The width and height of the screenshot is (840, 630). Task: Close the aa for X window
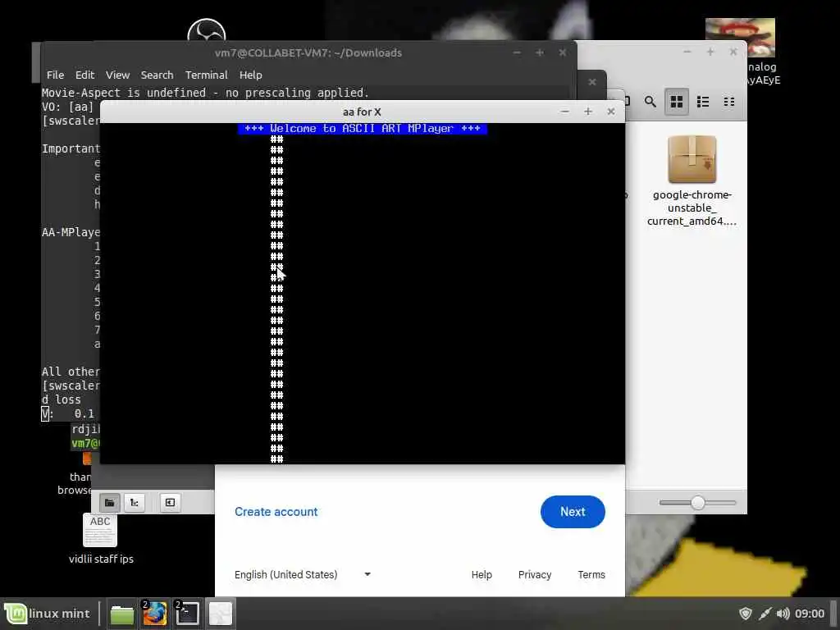coord(610,112)
